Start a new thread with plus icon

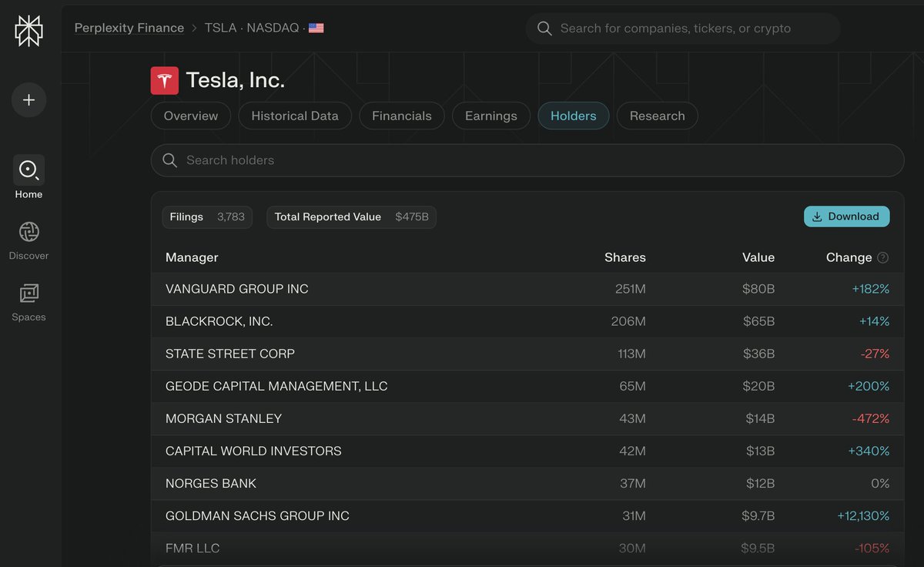tap(28, 100)
